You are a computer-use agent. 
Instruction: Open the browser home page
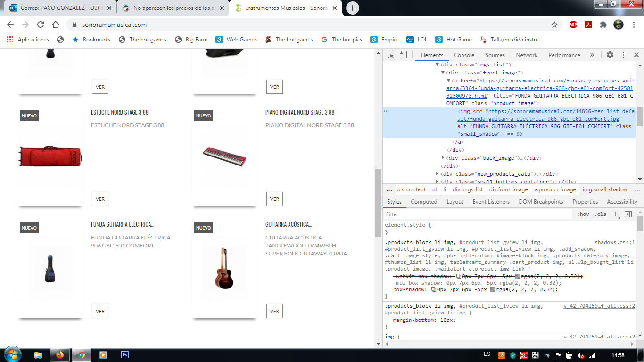coord(56,25)
